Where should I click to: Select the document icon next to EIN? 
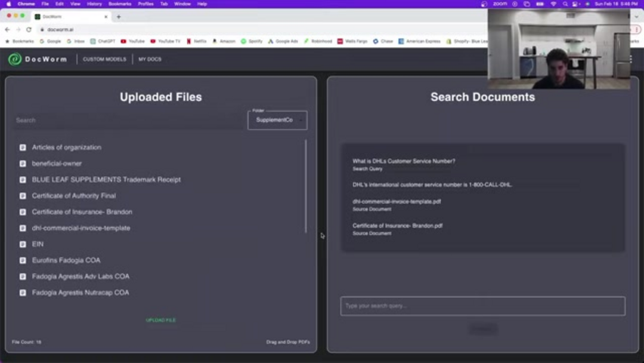pos(22,244)
